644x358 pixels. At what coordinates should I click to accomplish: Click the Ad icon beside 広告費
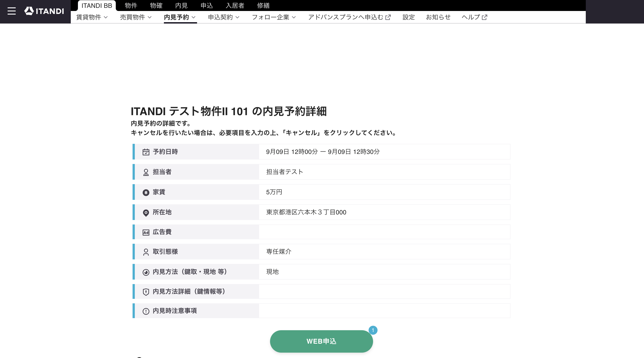click(146, 232)
